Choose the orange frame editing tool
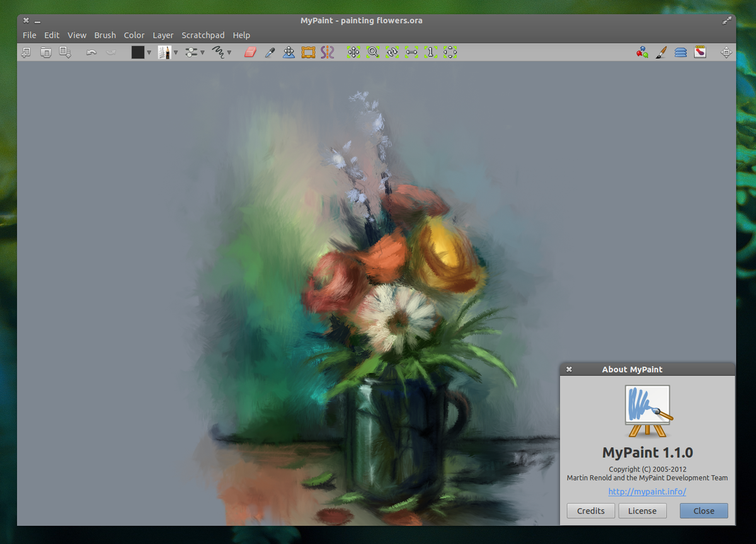This screenshot has width=756, height=544. [308, 52]
